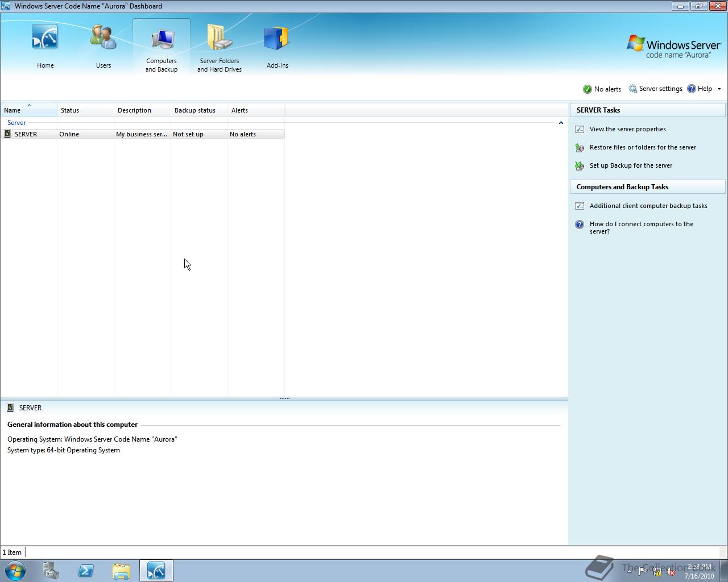Image resolution: width=728 pixels, height=582 pixels.
Task: Open the Help menu text
Action: 705,89
